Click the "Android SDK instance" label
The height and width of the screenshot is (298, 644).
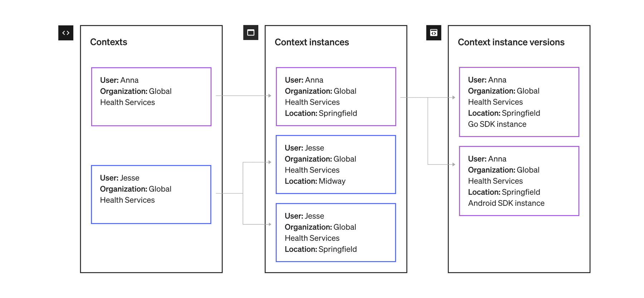pyautogui.click(x=506, y=203)
